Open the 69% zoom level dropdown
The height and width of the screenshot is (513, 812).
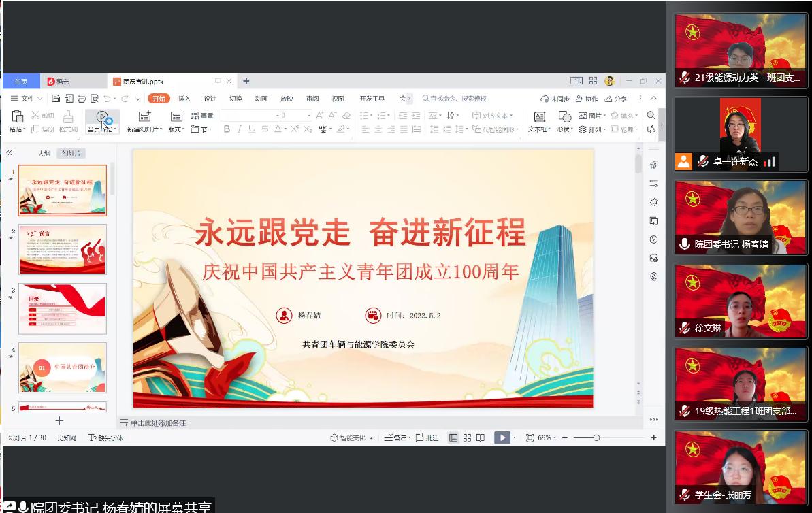(547, 438)
